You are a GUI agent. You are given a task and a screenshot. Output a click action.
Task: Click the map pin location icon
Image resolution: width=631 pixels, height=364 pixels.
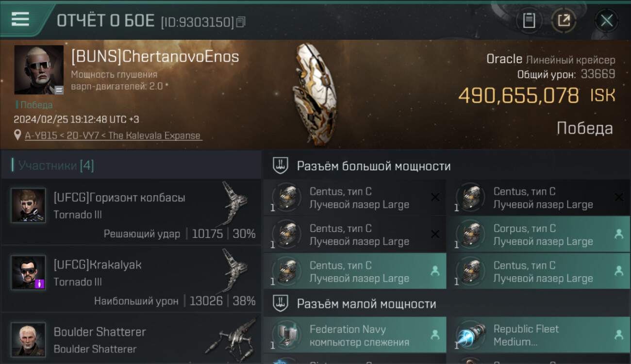(x=18, y=135)
